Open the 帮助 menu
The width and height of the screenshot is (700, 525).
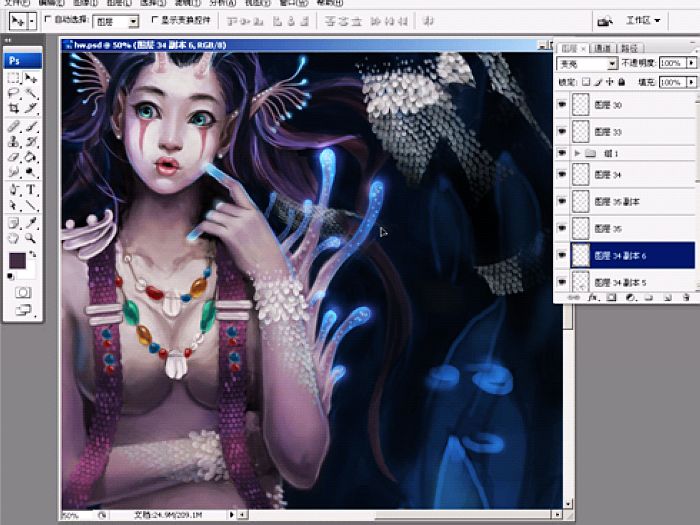tap(329, 3)
